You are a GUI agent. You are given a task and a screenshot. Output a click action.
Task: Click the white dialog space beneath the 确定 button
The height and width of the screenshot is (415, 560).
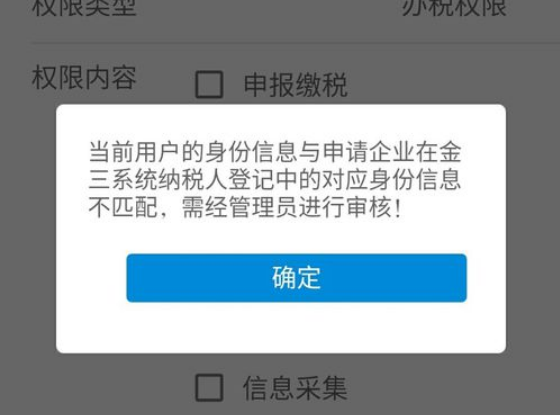281,328
